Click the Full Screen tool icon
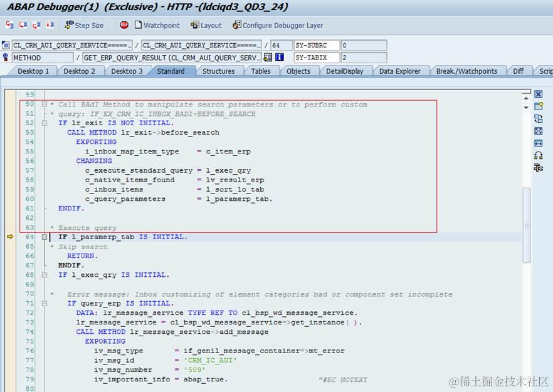Image resolution: width=553 pixels, height=392 pixels. click(x=538, y=131)
